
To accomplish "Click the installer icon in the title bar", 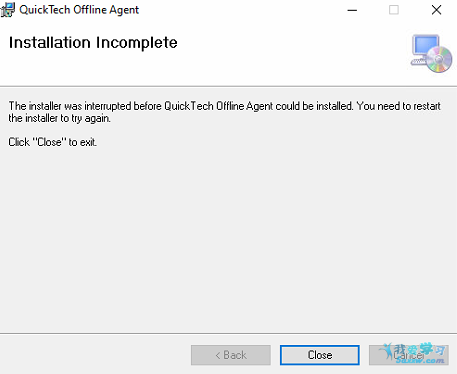I will pyautogui.click(x=7, y=9).
